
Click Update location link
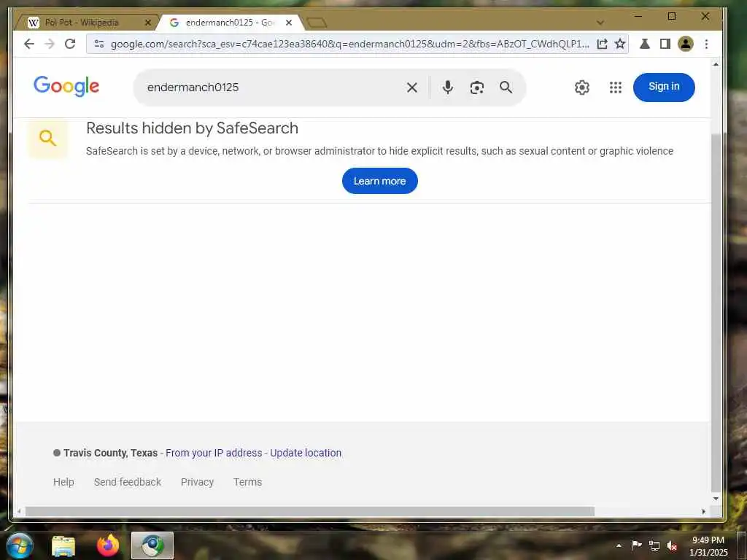pyautogui.click(x=306, y=453)
